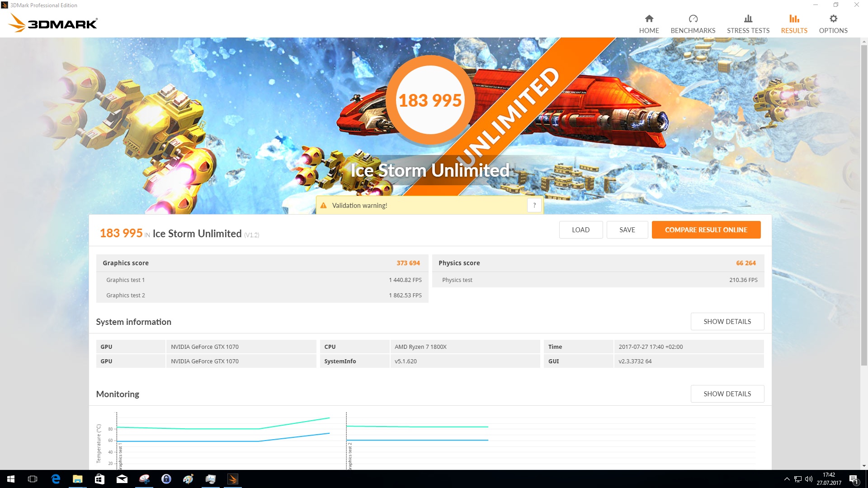This screenshot has width=868, height=488.
Task: Show details for Monitoring
Action: [x=727, y=394]
